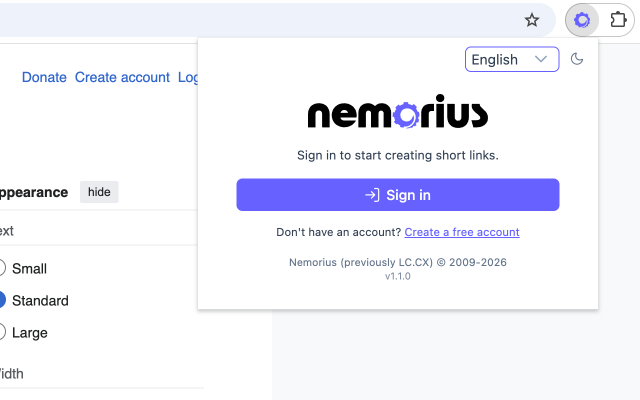Viewport: 640px width, 400px height.
Task: Open the Create a free account link
Action: tap(462, 232)
